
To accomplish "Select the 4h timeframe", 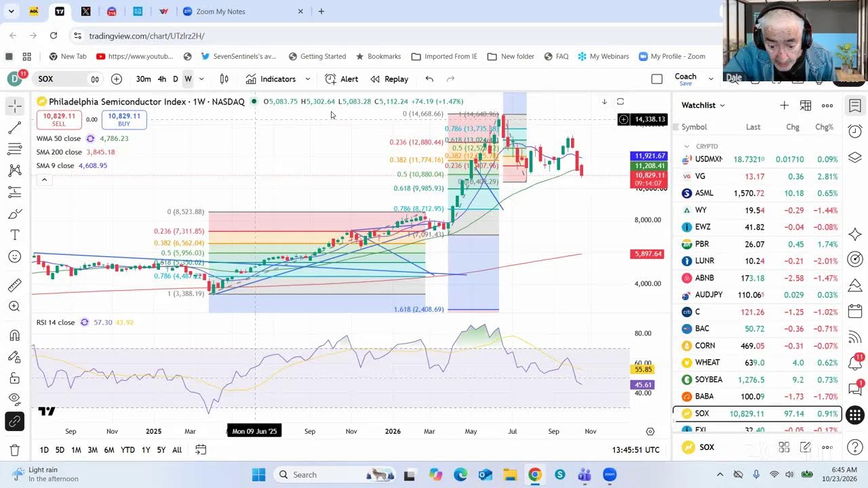I will [162, 79].
